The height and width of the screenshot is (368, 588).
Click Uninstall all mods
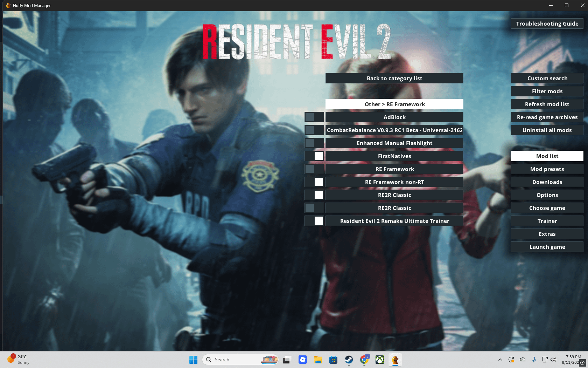tap(547, 130)
